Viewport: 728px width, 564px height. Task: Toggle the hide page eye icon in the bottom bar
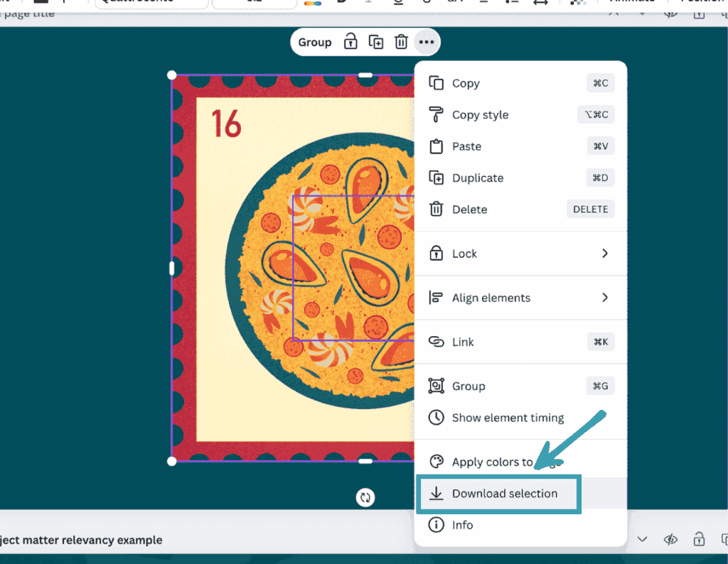tap(670, 540)
